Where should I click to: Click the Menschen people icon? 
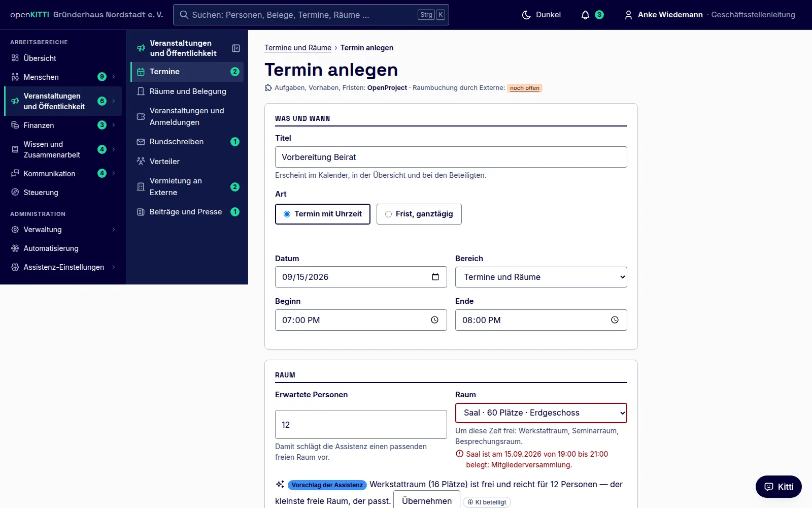pos(15,77)
